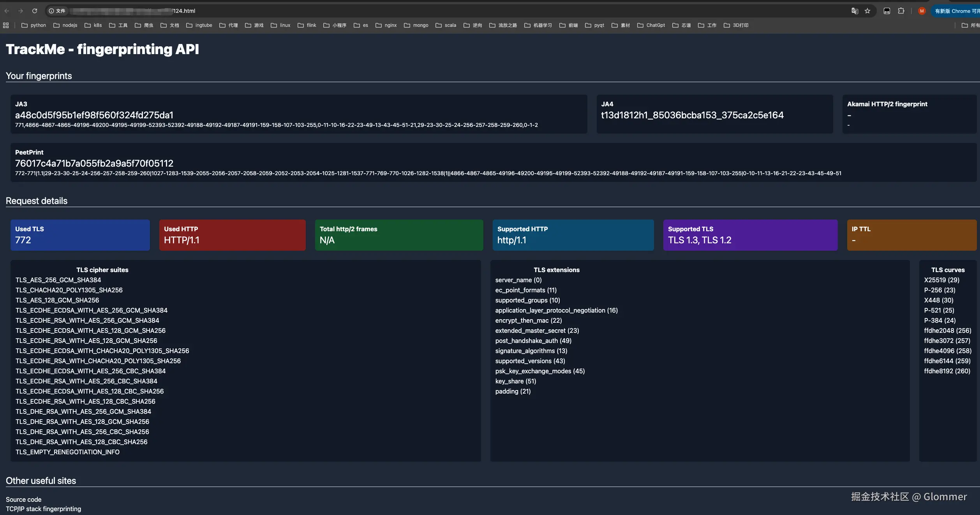This screenshot has width=980, height=515.
Task: Open the apps grid in bookmarks bar
Action: (x=6, y=25)
